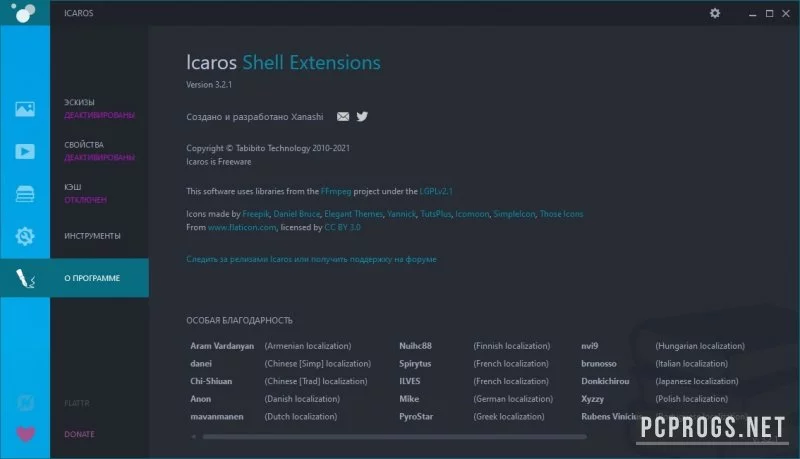
Task: Click the name danei
Action: (x=201, y=364)
